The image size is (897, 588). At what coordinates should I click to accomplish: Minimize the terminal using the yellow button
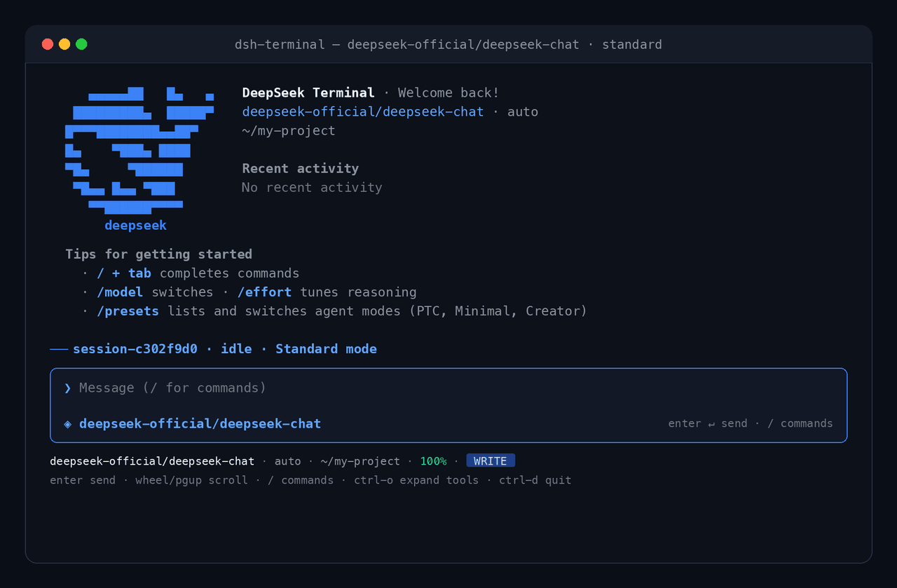(64, 44)
